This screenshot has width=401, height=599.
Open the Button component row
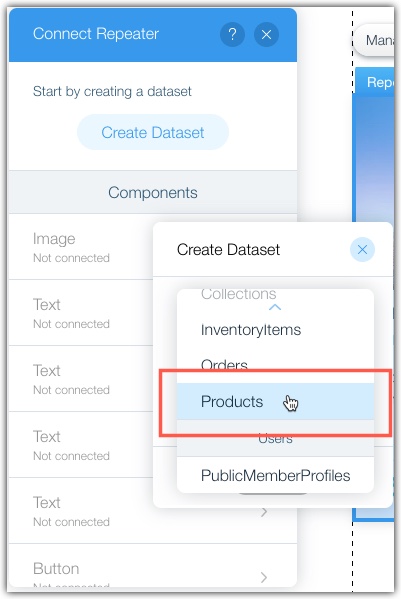point(153,565)
